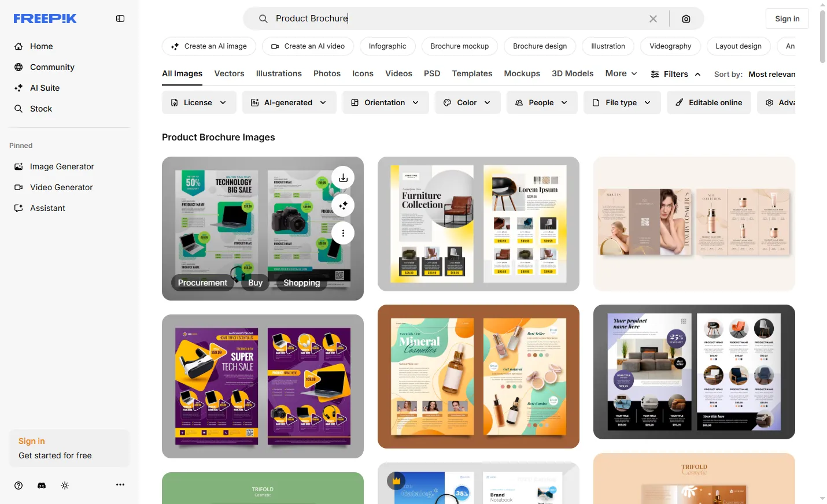The width and height of the screenshot is (827, 504).
Task: Select Illustration suggestion chip
Action: (x=608, y=46)
